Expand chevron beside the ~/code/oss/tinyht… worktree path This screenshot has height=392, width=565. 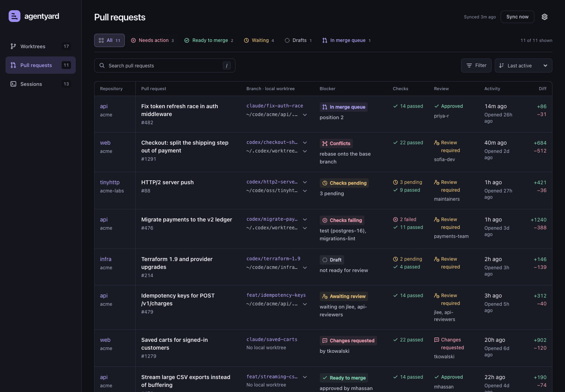(305, 191)
